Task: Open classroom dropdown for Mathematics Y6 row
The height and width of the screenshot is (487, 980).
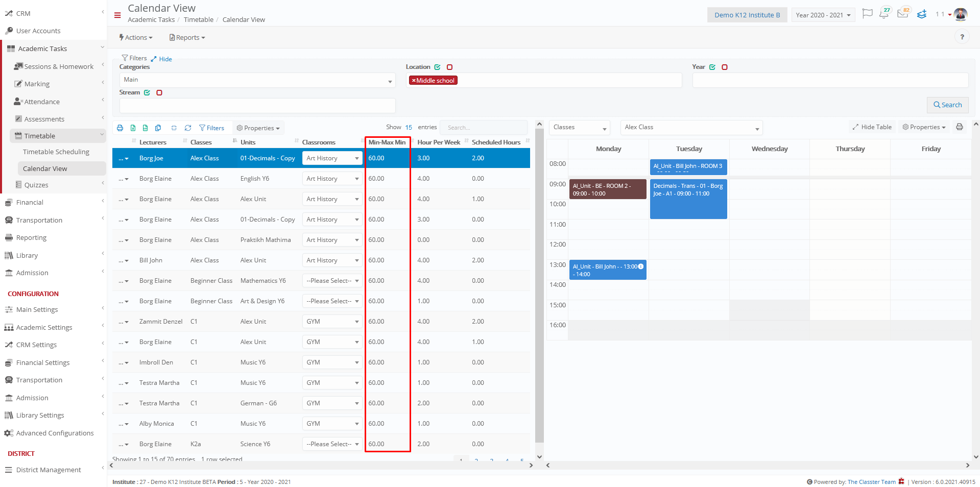Action: [332, 281]
